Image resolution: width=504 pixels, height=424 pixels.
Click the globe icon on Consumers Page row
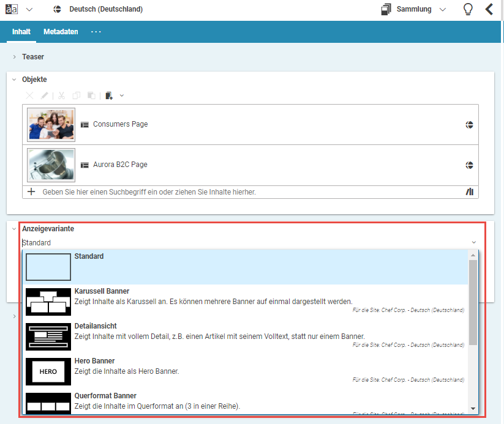click(469, 125)
